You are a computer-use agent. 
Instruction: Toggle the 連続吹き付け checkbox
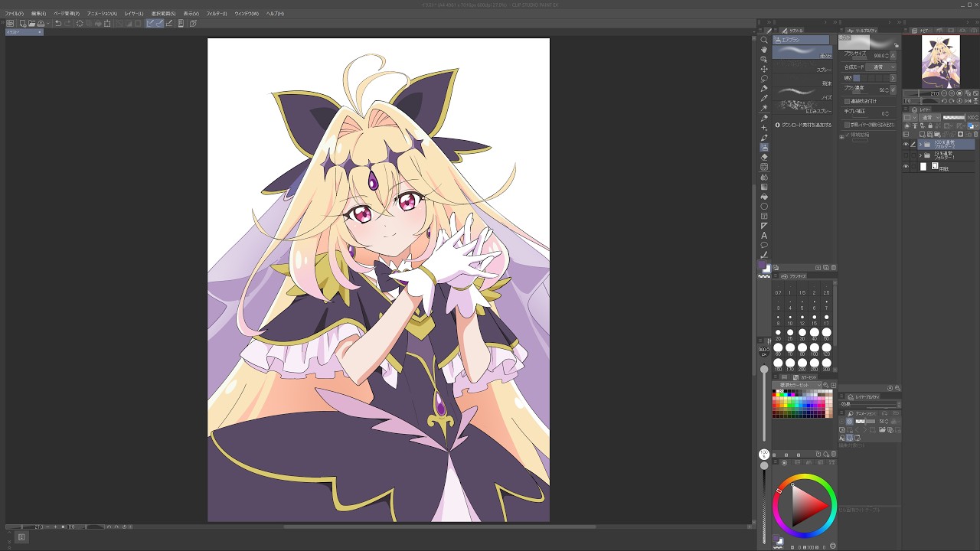tap(847, 101)
